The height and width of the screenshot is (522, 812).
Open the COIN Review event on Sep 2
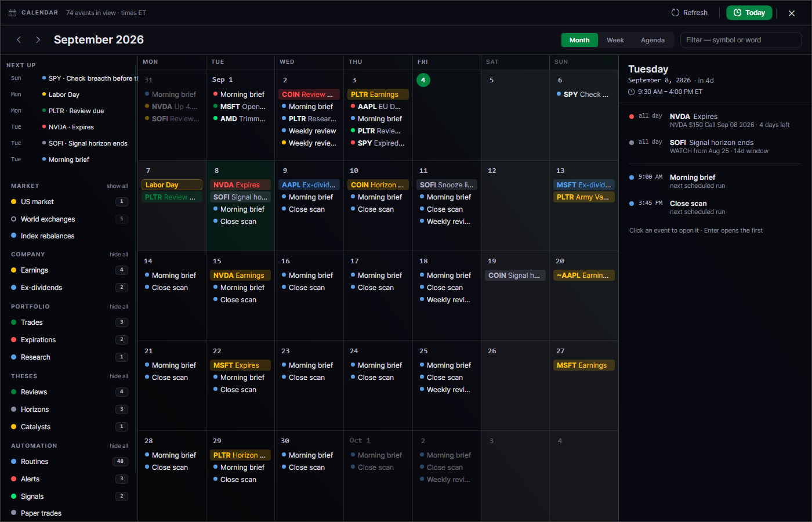(309, 95)
